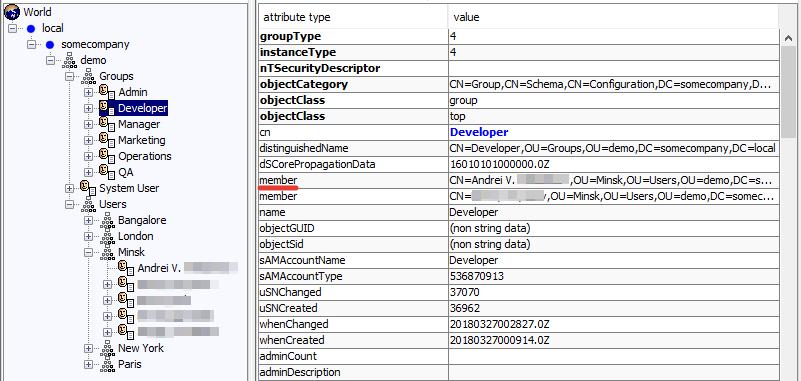Click the objectClass value group
The image size is (801, 381).
click(463, 101)
